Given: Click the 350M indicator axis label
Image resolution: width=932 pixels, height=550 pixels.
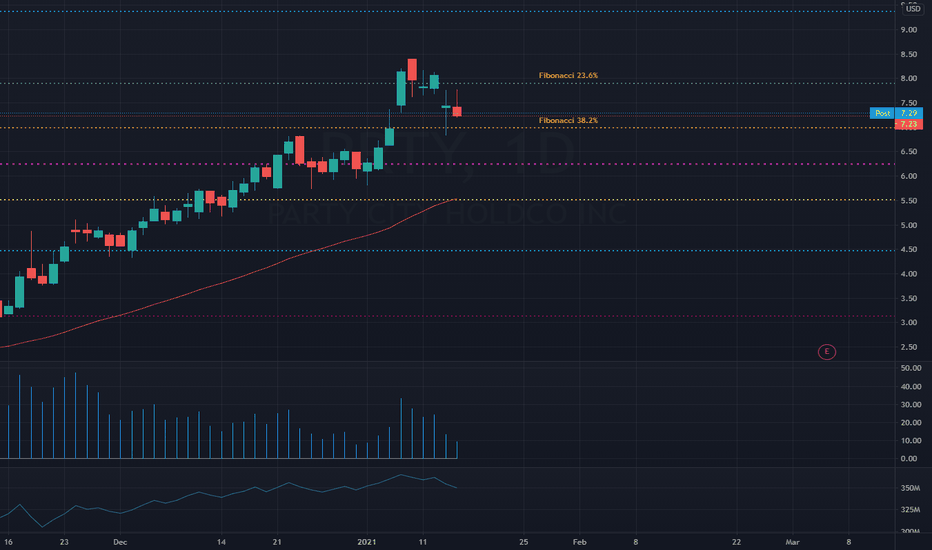Looking at the screenshot, I should click(910, 488).
